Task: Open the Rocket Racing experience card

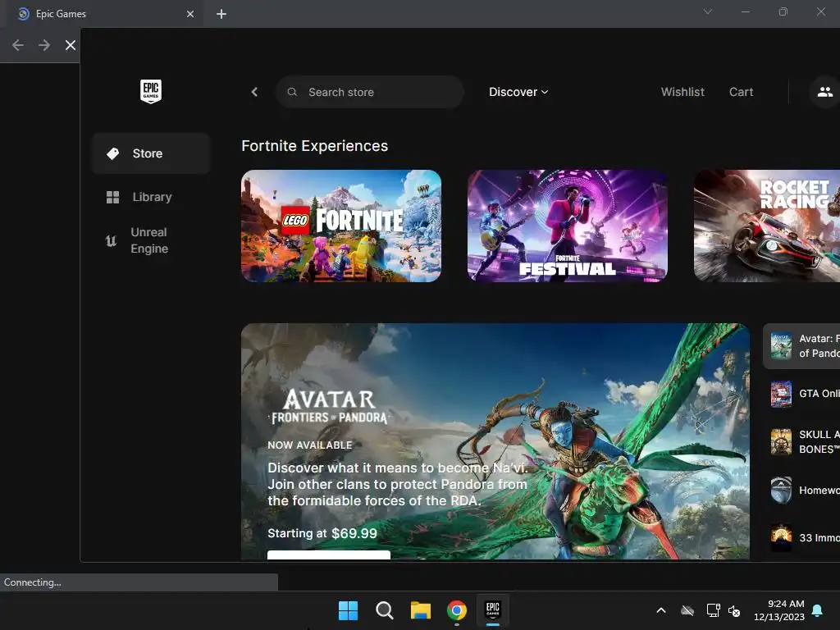Action: pyautogui.click(x=767, y=226)
